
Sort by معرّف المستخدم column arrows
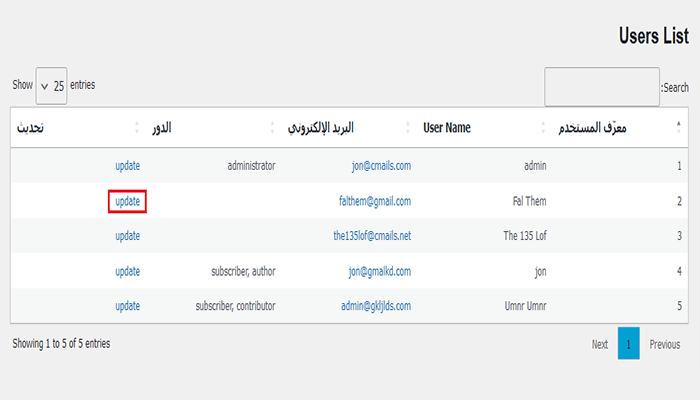pos(681,128)
